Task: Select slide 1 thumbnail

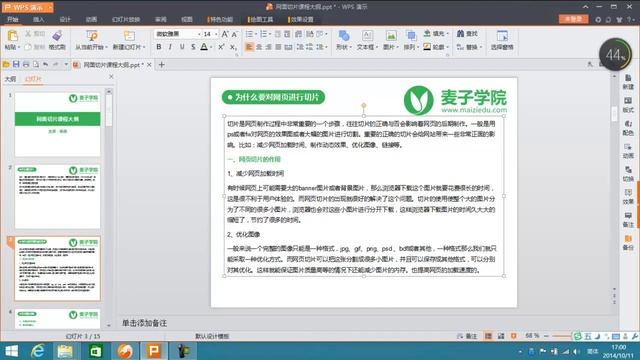Action: point(58,124)
